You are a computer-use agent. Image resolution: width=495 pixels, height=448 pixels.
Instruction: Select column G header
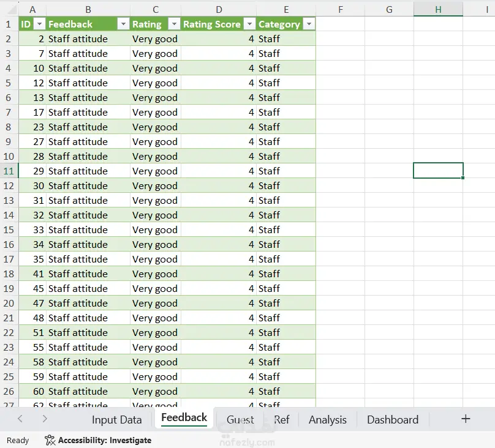389,10
